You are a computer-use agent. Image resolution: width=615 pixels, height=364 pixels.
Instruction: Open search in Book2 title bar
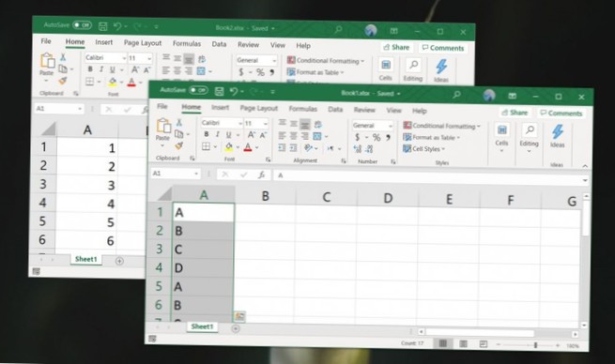339,29
